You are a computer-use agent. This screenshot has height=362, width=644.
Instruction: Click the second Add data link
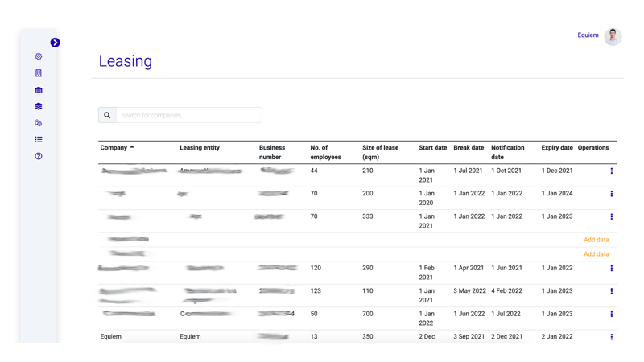click(x=596, y=254)
